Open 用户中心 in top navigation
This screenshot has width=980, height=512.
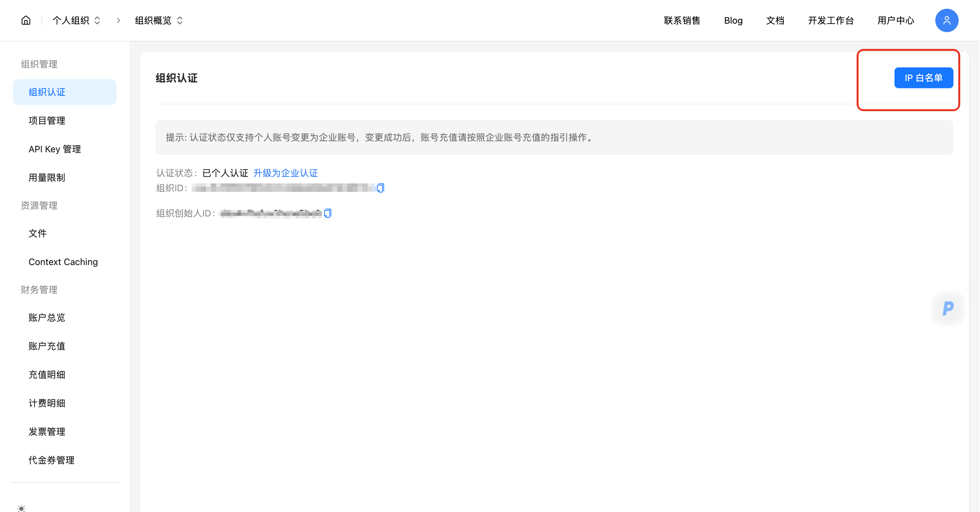(x=895, y=20)
